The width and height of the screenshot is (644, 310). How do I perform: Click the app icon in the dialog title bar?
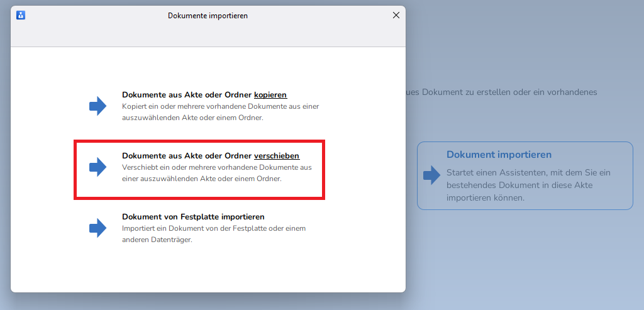click(21, 16)
